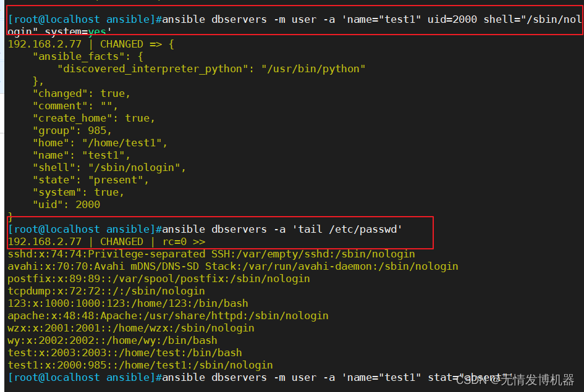
Task: Select the "ansible_facts": { line
Action: point(88,57)
